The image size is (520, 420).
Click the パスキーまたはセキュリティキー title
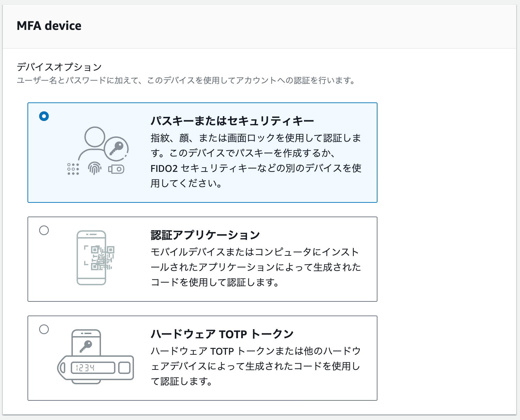pyautogui.click(x=232, y=121)
